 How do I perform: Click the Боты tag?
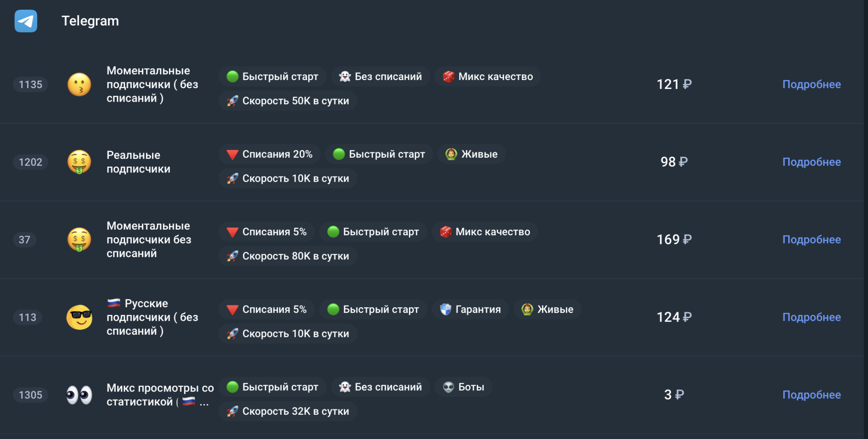pyautogui.click(x=463, y=387)
